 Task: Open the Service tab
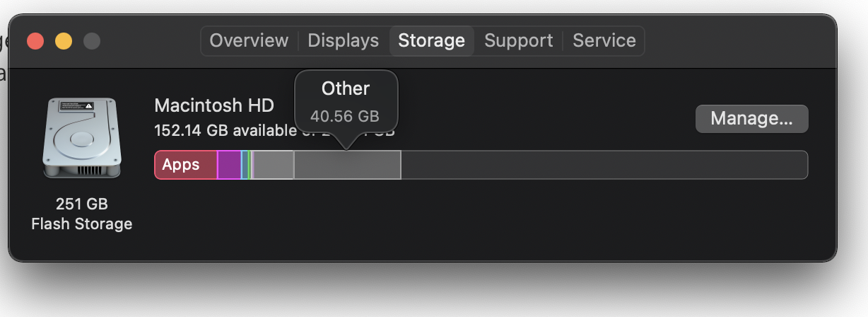pos(604,41)
